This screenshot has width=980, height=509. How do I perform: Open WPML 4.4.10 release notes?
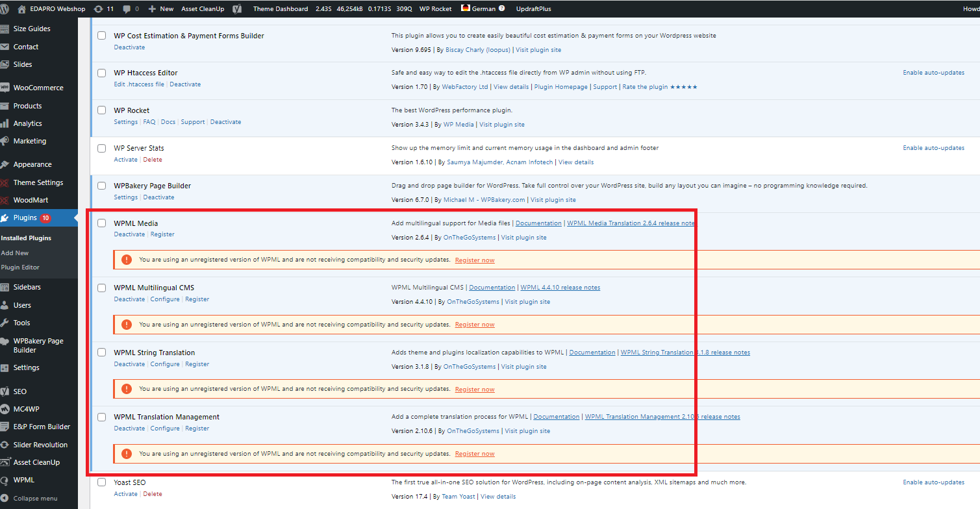(560, 288)
